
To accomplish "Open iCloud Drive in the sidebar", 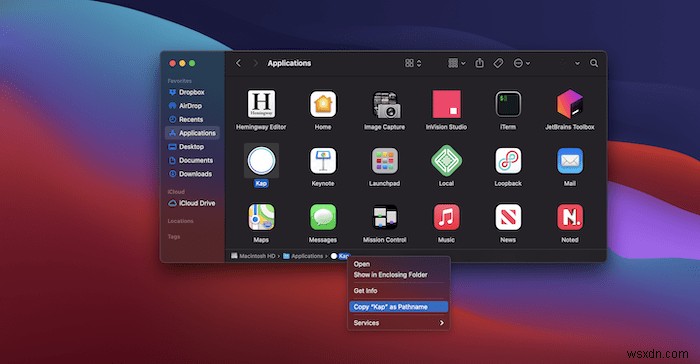I will point(192,203).
